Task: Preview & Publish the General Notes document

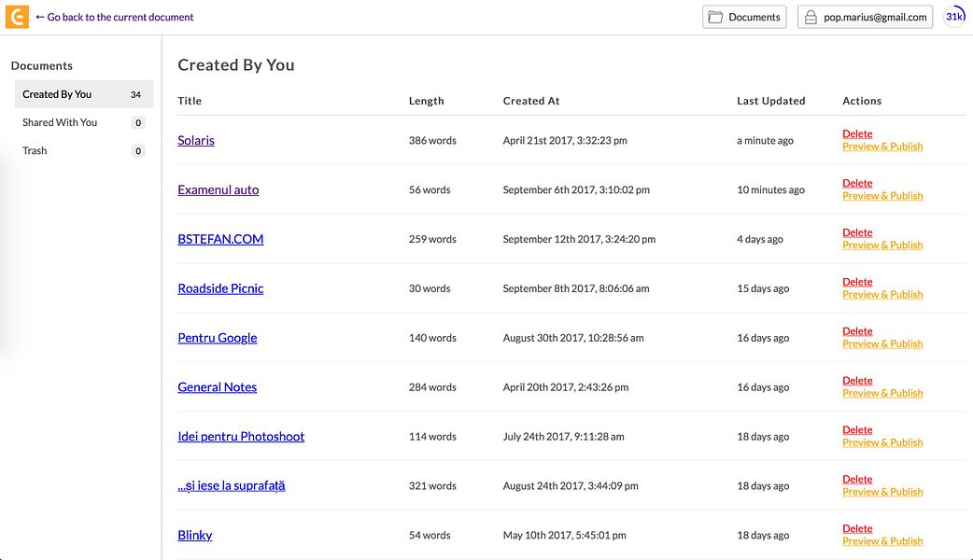Action: coord(882,394)
